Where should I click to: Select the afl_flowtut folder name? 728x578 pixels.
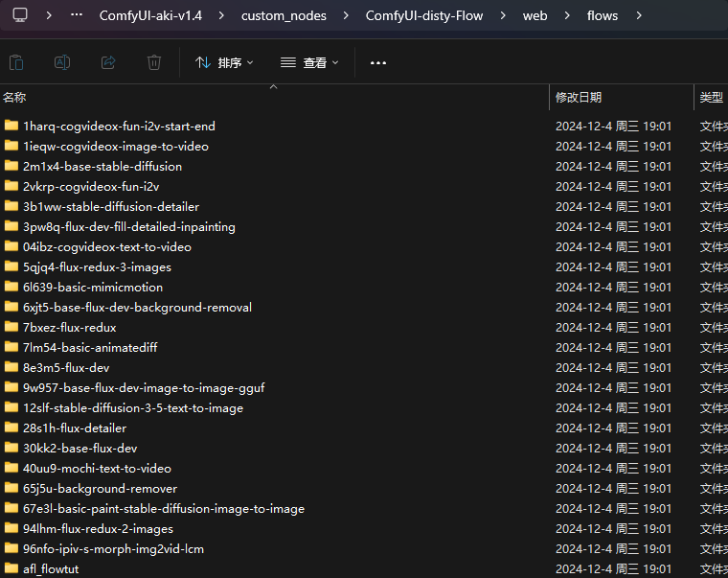click(x=51, y=569)
